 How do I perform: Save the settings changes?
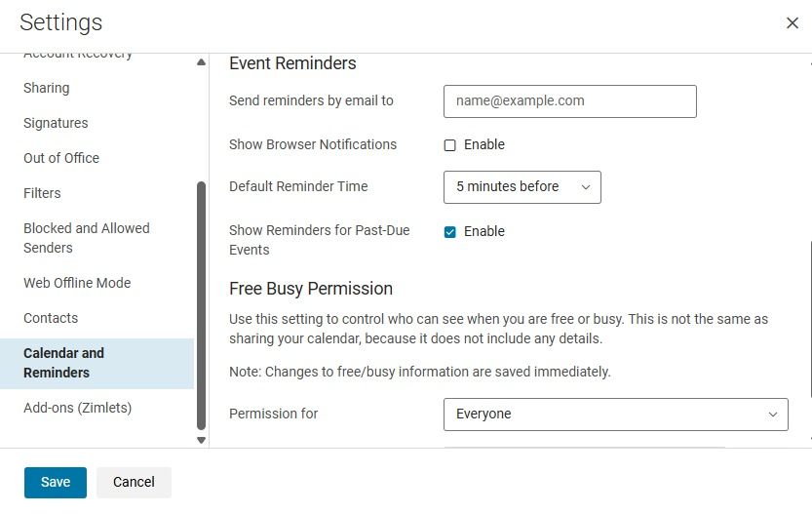[x=56, y=482]
